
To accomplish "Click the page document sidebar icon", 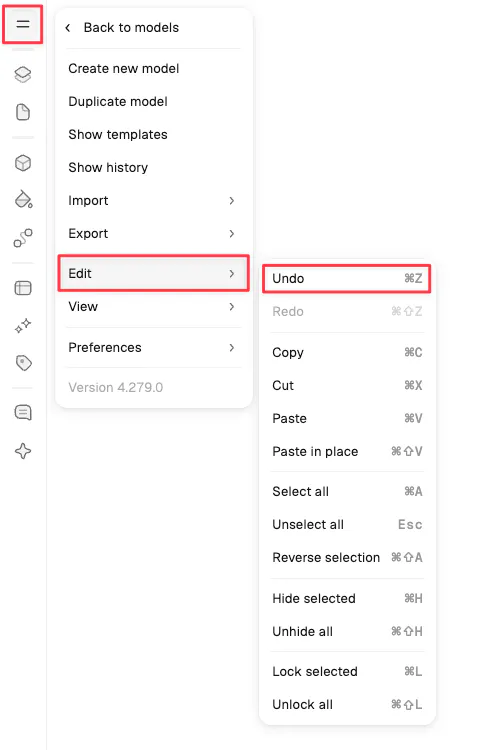I will [22, 112].
